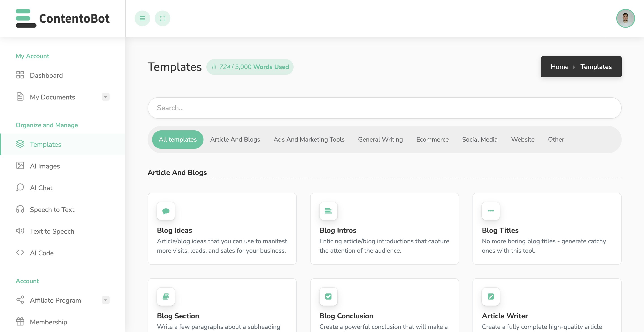Open AI Images from the sidebar
644x332 pixels.
(x=45, y=166)
